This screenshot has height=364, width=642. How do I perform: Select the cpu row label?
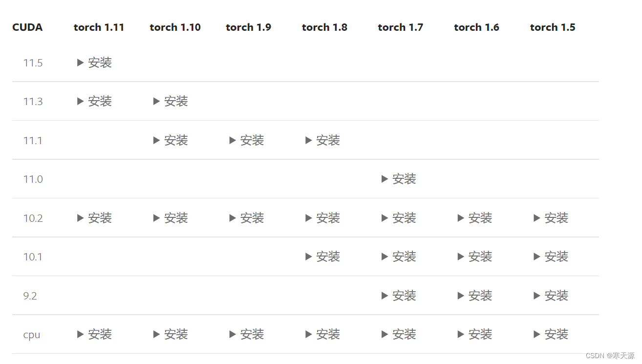[x=32, y=335]
